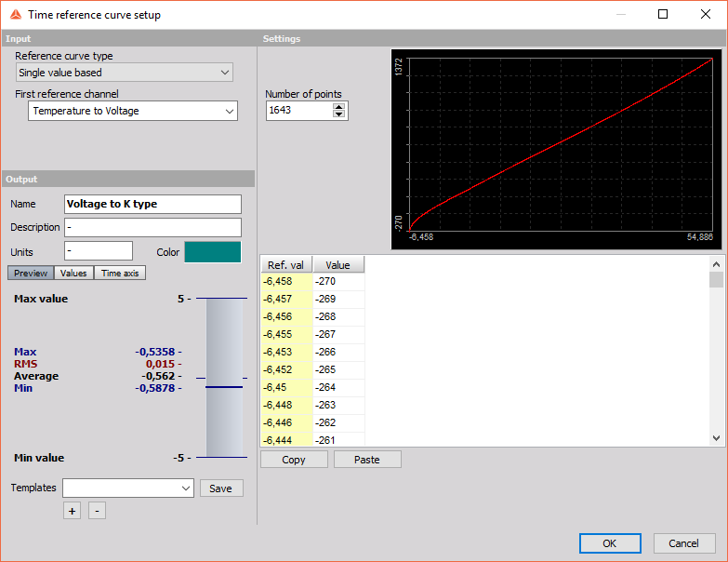Click the Copy button
The width and height of the screenshot is (728, 562).
tap(294, 460)
